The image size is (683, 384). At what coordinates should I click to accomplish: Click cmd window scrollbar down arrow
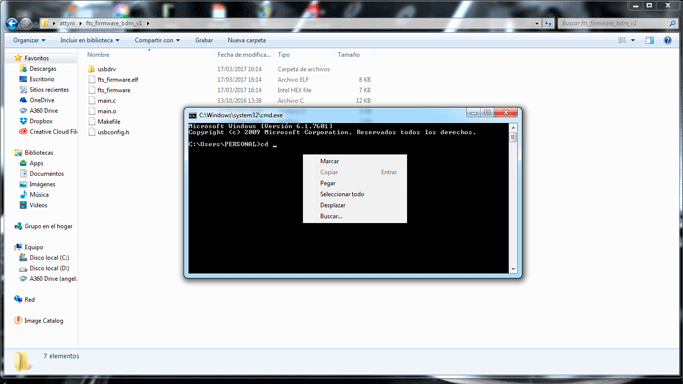(x=513, y=269)
